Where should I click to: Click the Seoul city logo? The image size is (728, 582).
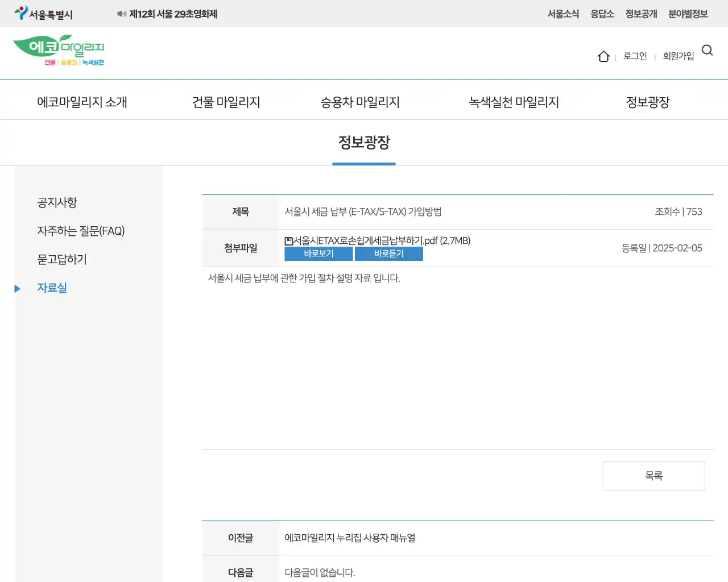coord(44,14)
